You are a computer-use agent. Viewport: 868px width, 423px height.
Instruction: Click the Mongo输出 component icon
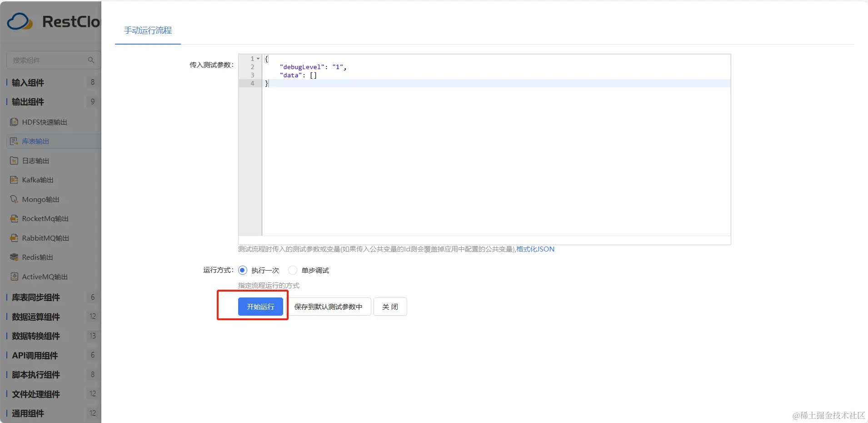pyautogui.click(x=14, y=199)
